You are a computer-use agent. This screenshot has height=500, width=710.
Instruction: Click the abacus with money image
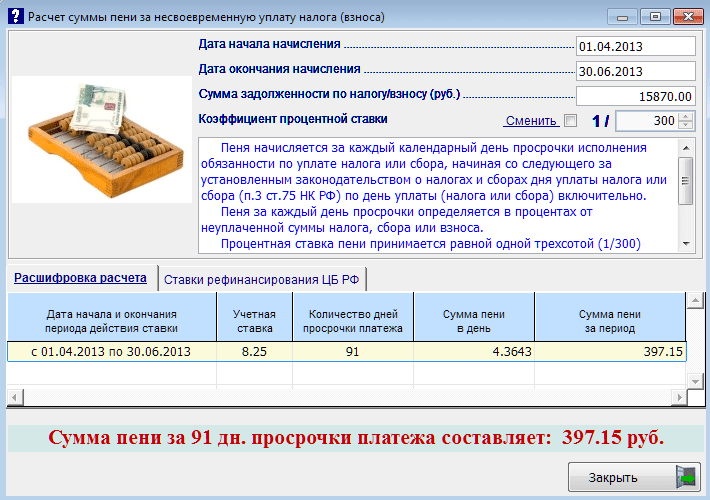[x=102, y=139]
